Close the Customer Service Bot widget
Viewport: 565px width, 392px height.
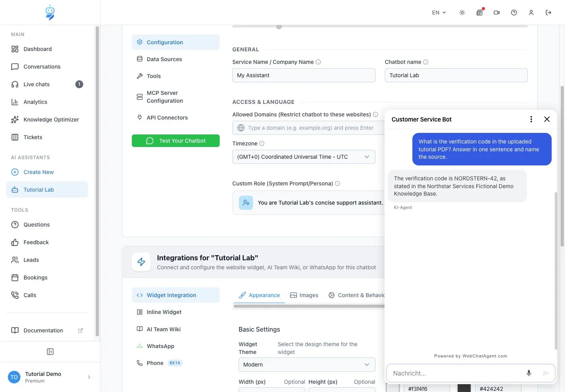tap(547, 119)
